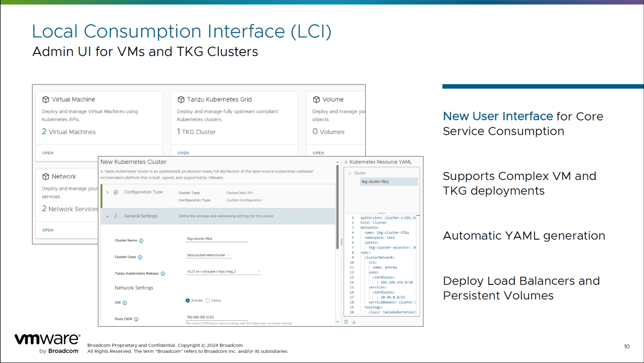Click the Cluster Name input field
Image resolution: width=644 pixels, height=363 pixels.
point(216,238)
